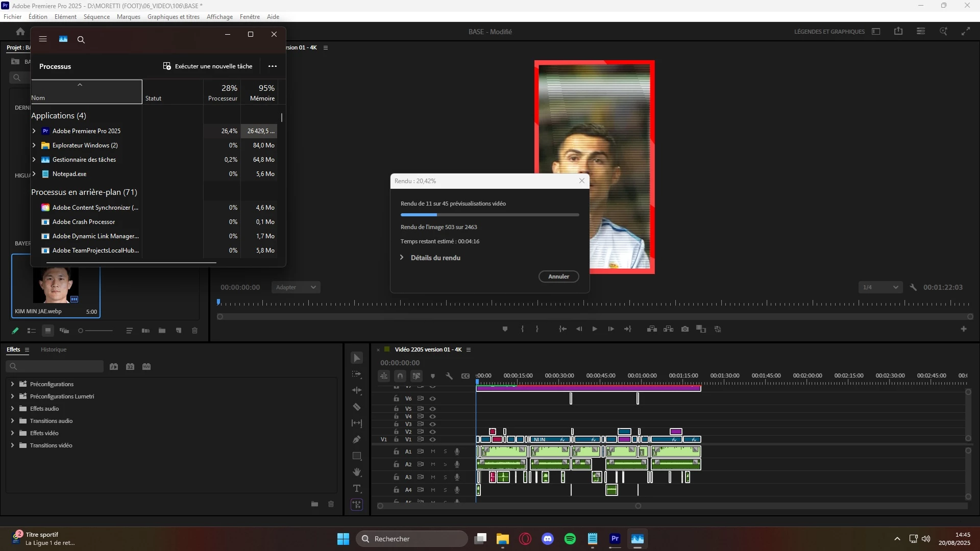Select the Razor tool in timeline toolbar
This screenshot has width=980, height=551.
(x=357, y=407)
